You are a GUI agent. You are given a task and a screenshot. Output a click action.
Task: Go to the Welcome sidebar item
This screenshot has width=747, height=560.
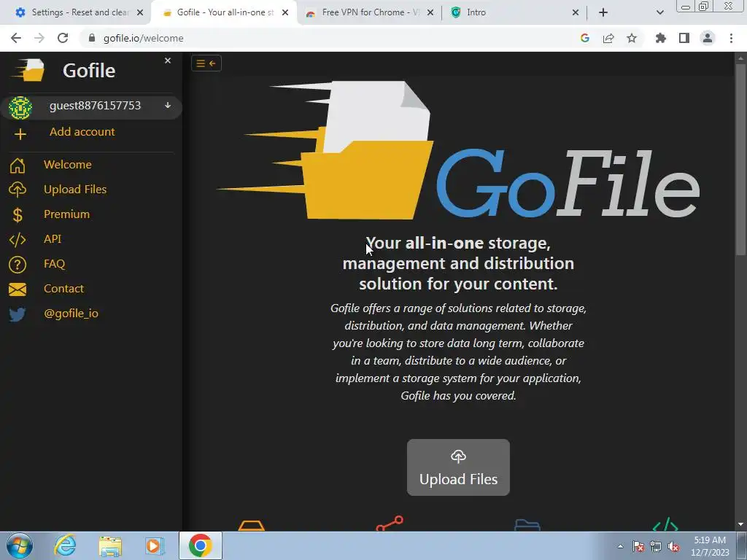click(68, 164)
